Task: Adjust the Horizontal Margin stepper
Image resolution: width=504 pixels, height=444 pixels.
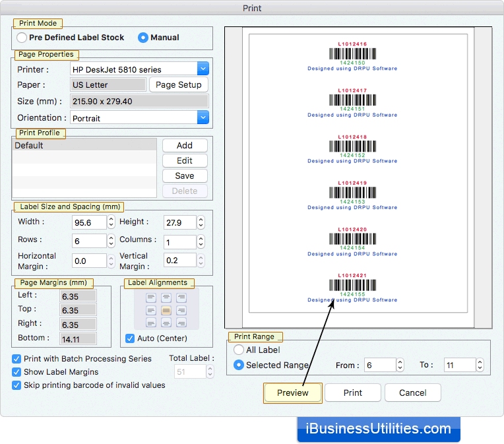Action: [111, 261]
